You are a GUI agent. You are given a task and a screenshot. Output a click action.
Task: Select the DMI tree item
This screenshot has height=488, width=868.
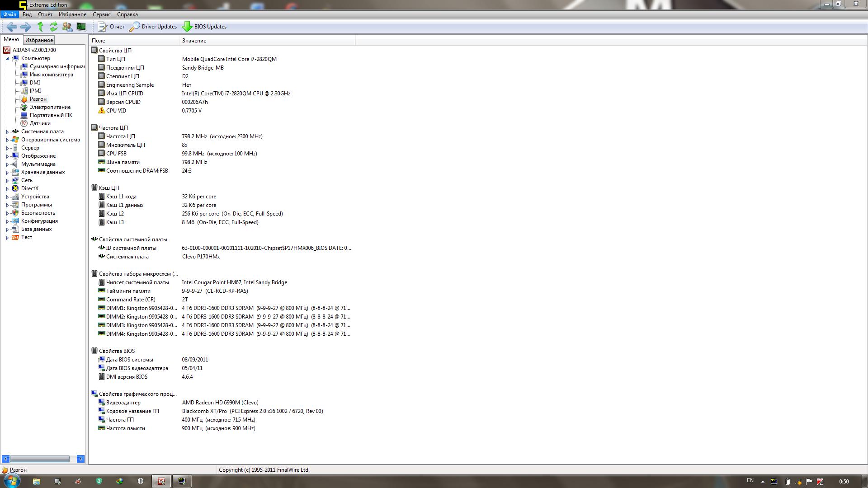(35, 83)
